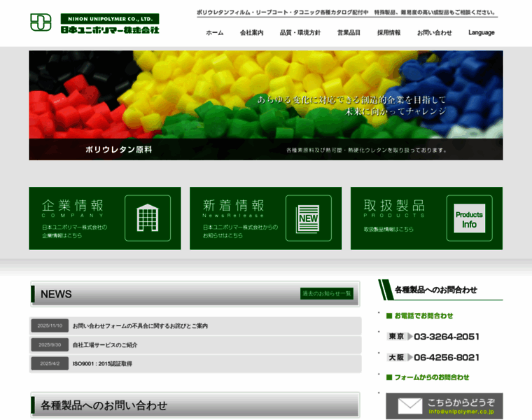The height and width of the screenshot is (420, 532).
Task: Open the ホーム menu item
Action: coord(214,33)
